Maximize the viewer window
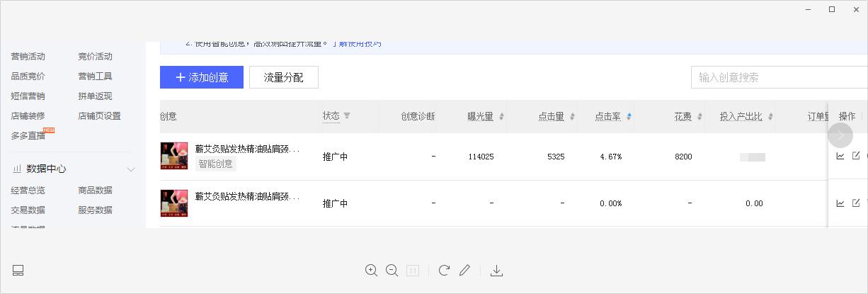 coord(832,9)
